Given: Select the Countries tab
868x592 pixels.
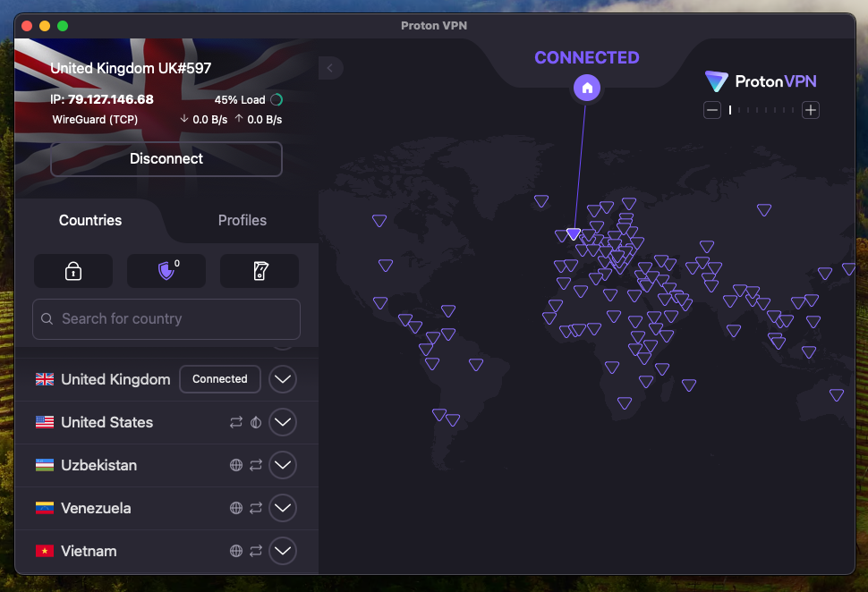Looking at the screenshot, I should click(90, 220).
